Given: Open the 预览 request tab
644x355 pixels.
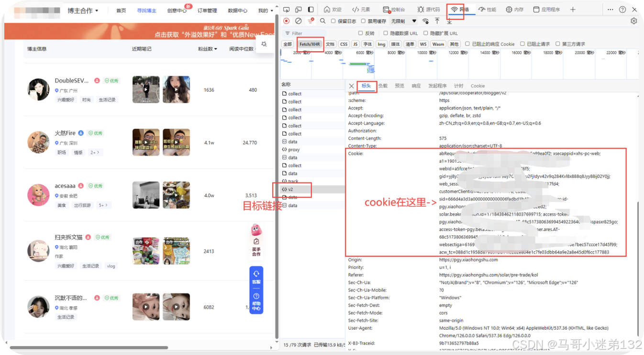Looking at the screenshot, I should [400, 86].
